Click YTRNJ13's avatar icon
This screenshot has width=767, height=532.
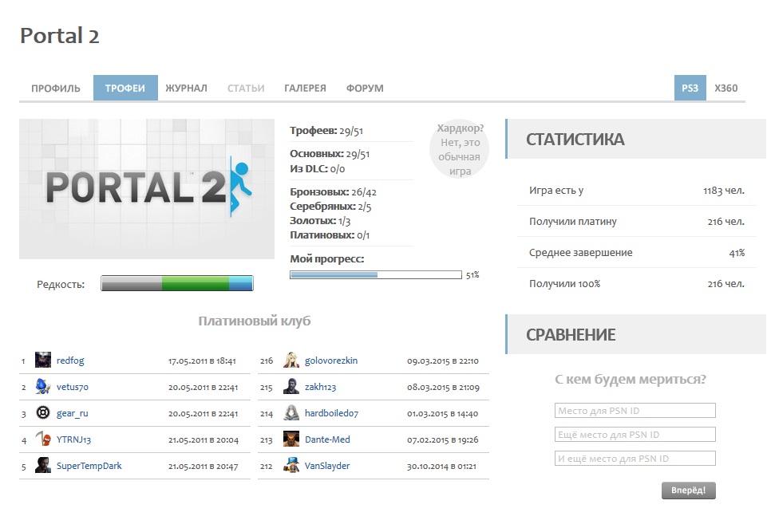[x=43, y=439]
